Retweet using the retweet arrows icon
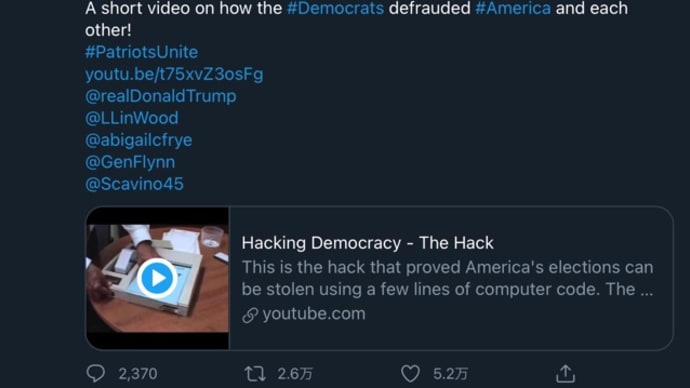This screenshot has width=690, height=388. [255, 374]
